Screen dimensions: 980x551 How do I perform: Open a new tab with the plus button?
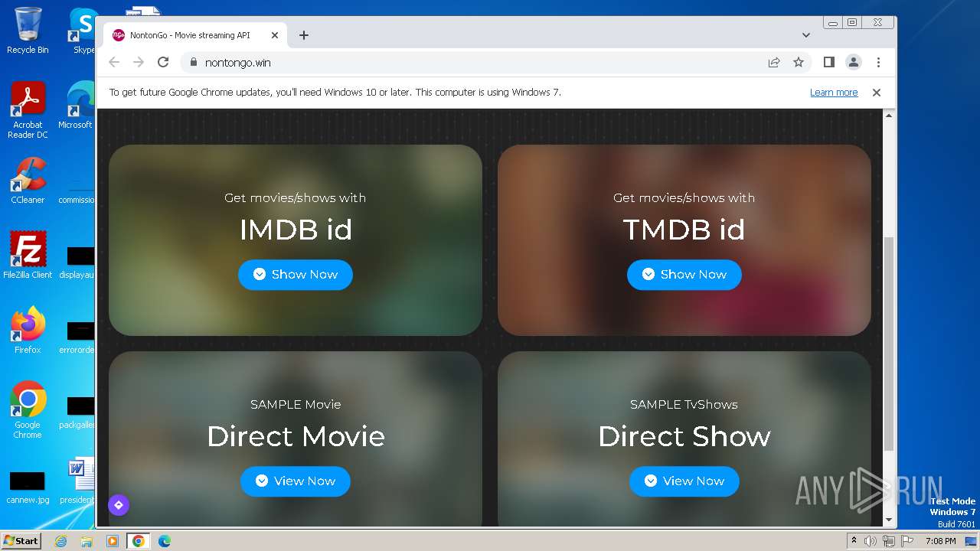(x=304, y=35)
